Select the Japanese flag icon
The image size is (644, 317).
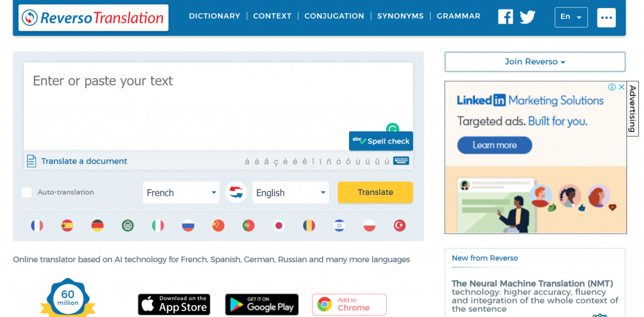(x=279, y=225)
